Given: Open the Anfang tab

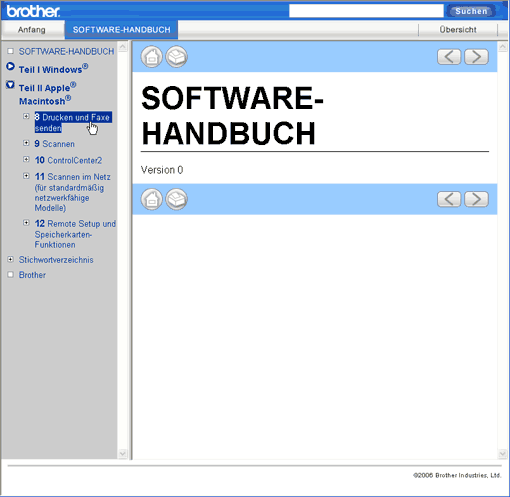Looking at the screenshot, I should [32, 30].
